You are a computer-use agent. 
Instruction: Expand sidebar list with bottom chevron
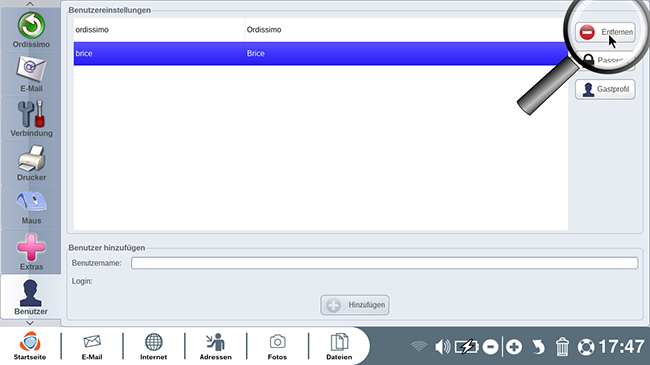point(30,323)
